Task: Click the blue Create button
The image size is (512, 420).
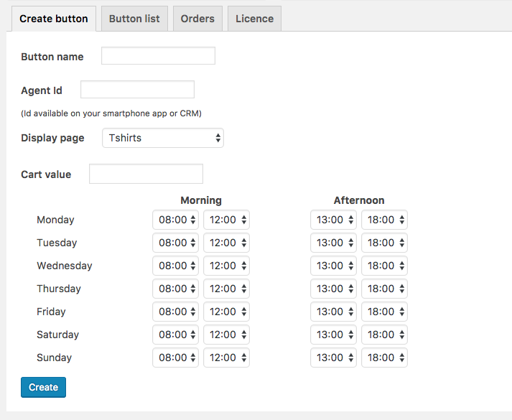Action: point(43,388)
